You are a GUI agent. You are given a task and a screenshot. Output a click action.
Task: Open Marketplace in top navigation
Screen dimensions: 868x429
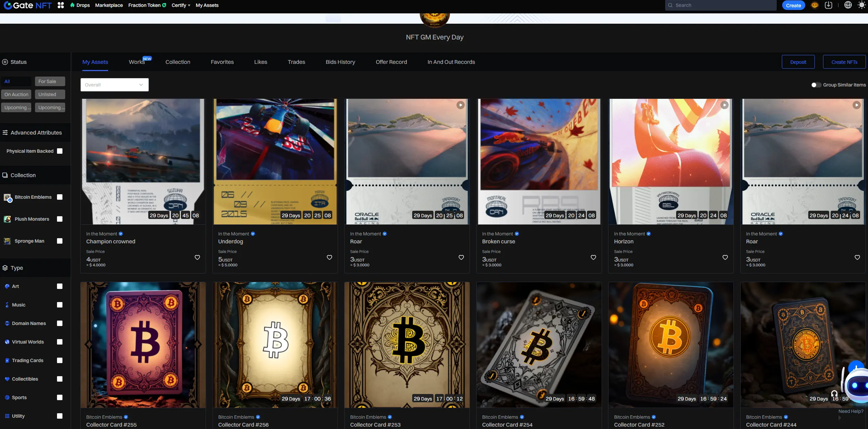coord(109,5)
